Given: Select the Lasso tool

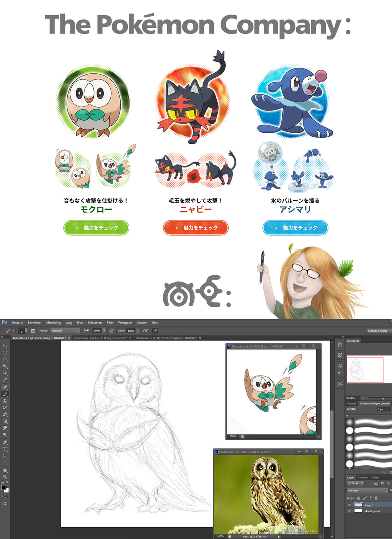Looking at the screenshot, I should (5, 359).
